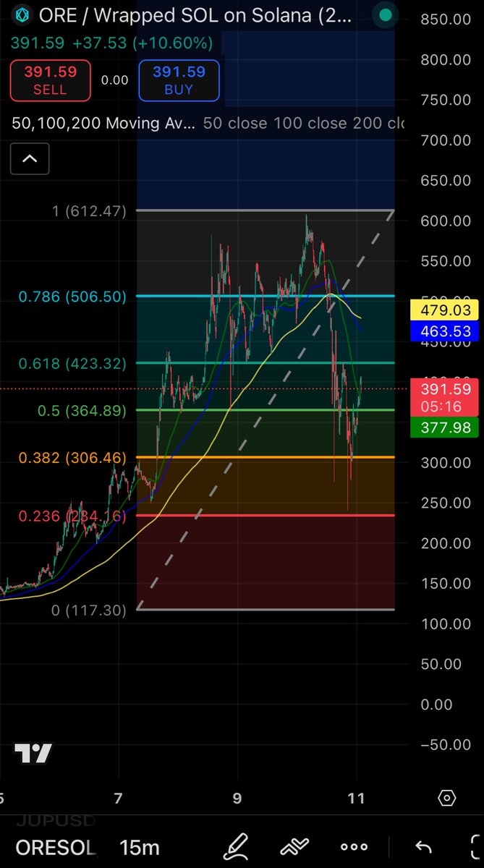Click date label 11 on time axis

tap(357, 799)
